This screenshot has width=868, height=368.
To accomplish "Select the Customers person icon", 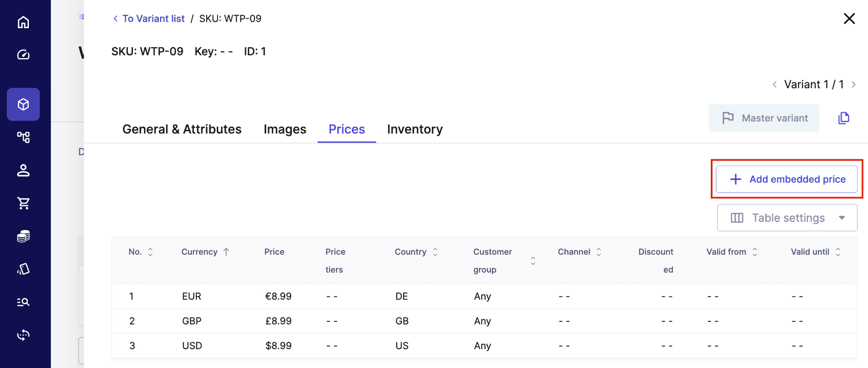I will [23, 170].
